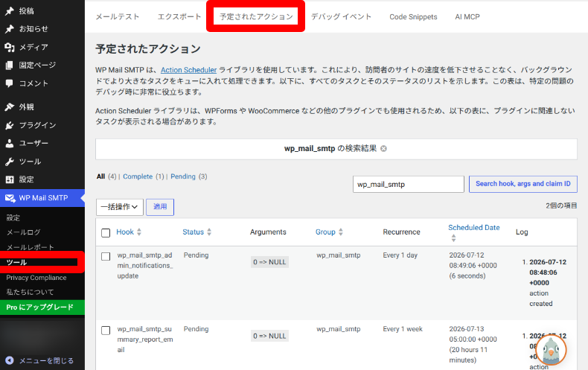The width and height of the screenshot is (588, 370).
Task: Open the 一括操作 bulk actions dropdown
Action: click(x=120, y=207)
